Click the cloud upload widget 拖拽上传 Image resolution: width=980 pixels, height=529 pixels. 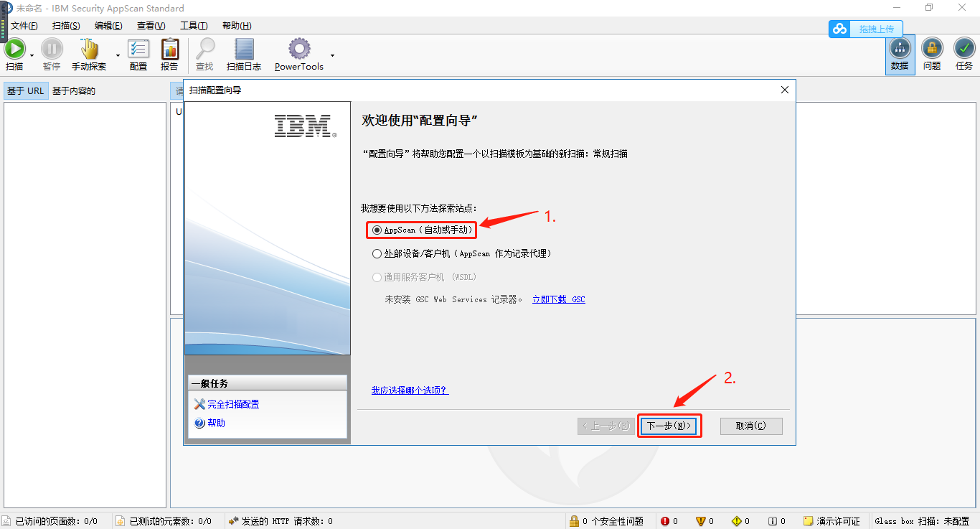tap(866, 29)
